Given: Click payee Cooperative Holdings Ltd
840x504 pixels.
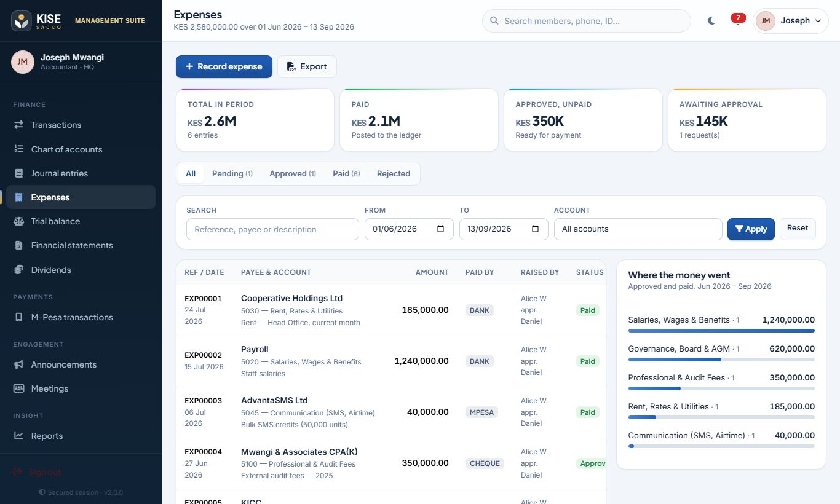Looking at the screenshot, I should tap(291, 298).
